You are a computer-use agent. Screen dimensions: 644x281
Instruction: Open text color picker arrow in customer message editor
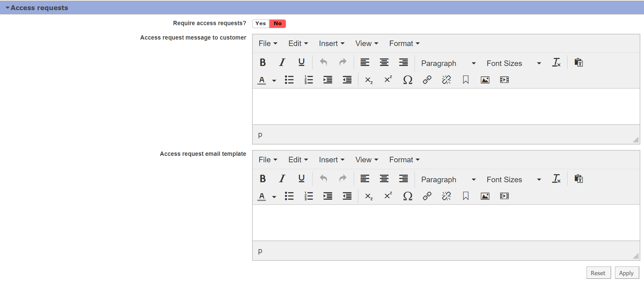point(274,81)
